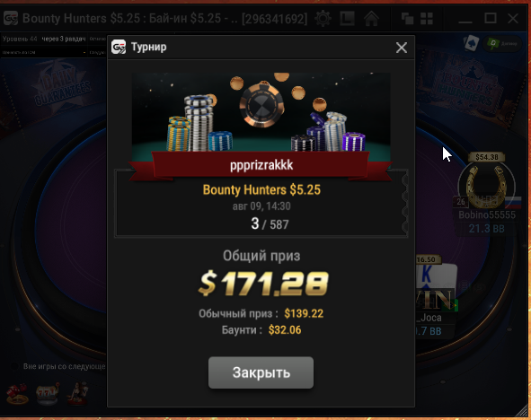Click the green deal button near top right

click(x=502, y=44)
